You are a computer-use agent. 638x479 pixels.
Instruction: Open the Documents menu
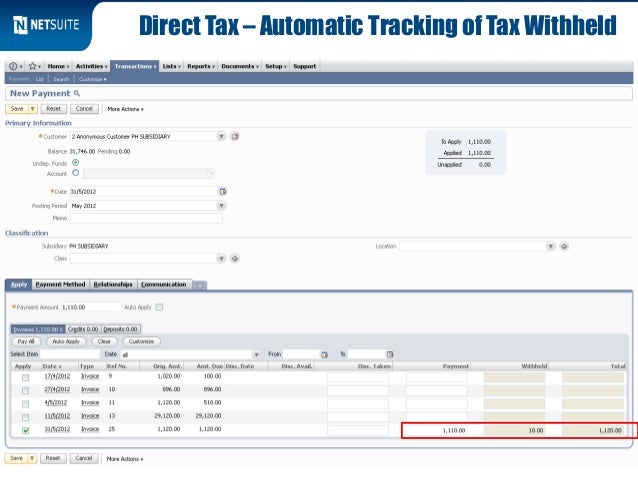point(240,66)
